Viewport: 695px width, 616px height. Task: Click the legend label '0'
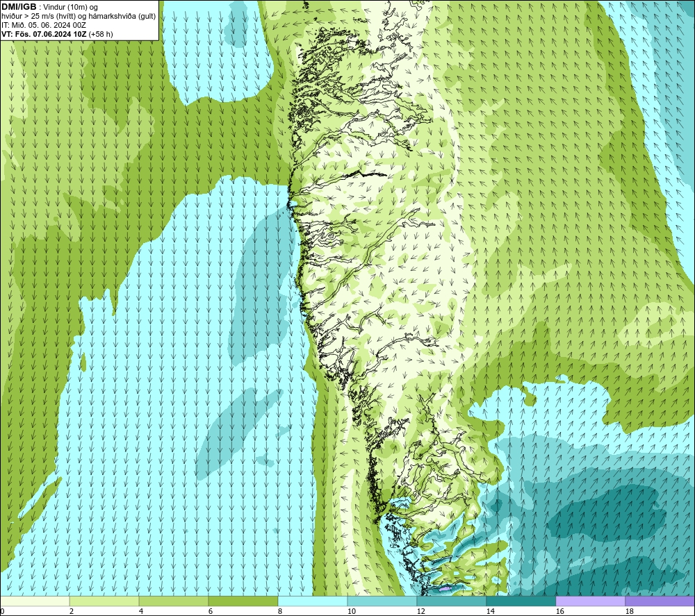point(2,612)
